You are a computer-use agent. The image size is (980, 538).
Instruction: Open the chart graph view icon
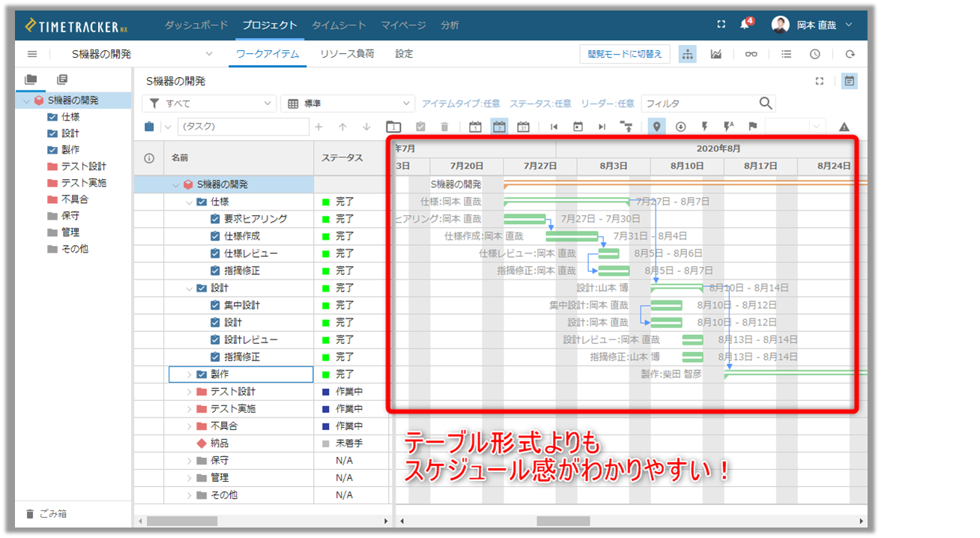coord(716,54)
